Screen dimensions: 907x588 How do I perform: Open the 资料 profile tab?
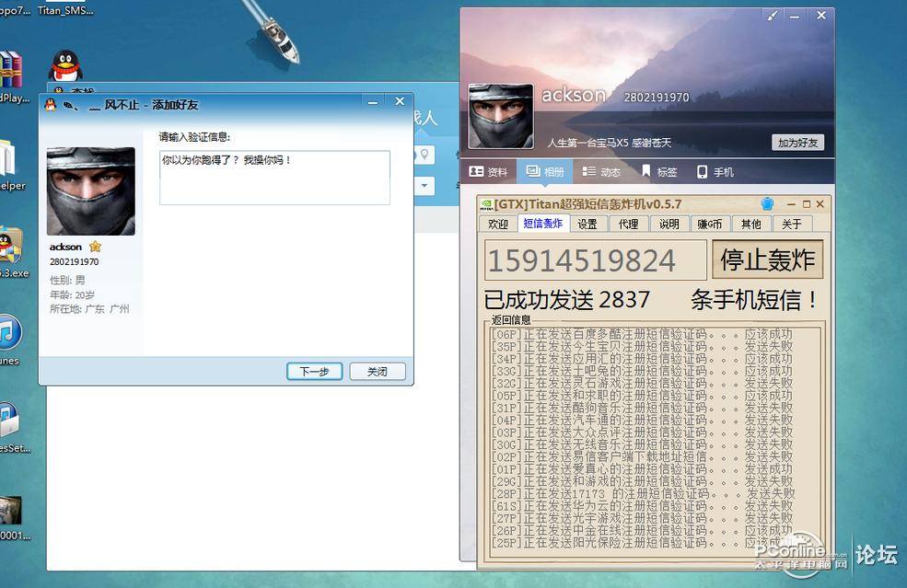[488, 172]
